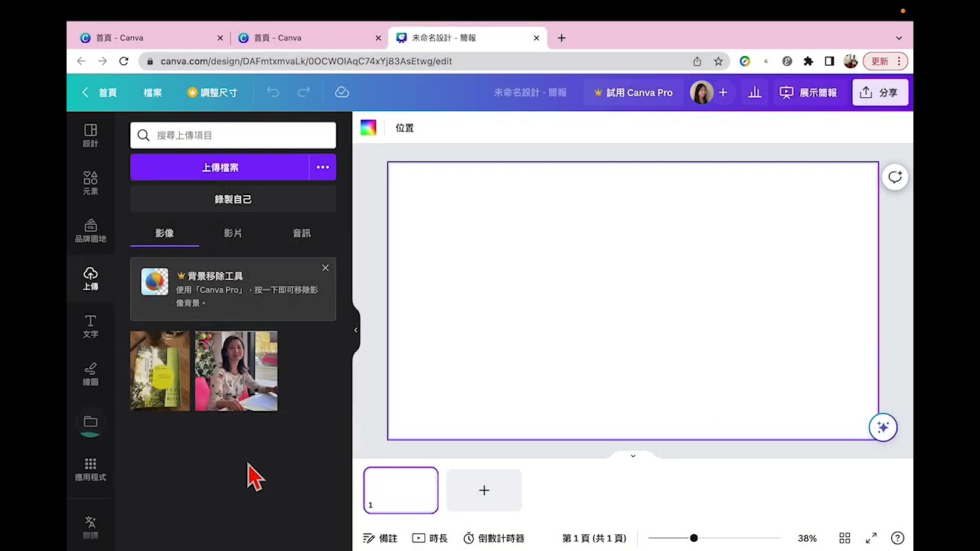This screenshot has height=551, width=980.
Task: Open the 文字 (Text) sidebar panel
Action: [x=90, y=326]
